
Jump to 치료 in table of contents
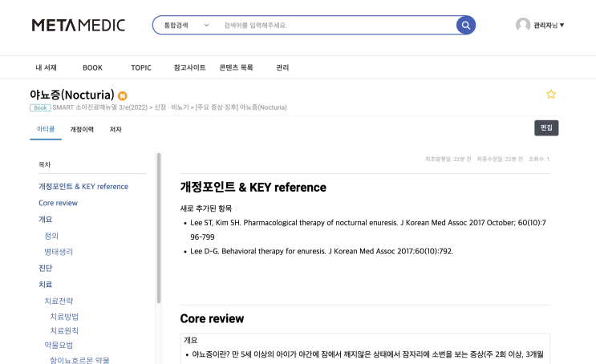click(x=45, y=284)
